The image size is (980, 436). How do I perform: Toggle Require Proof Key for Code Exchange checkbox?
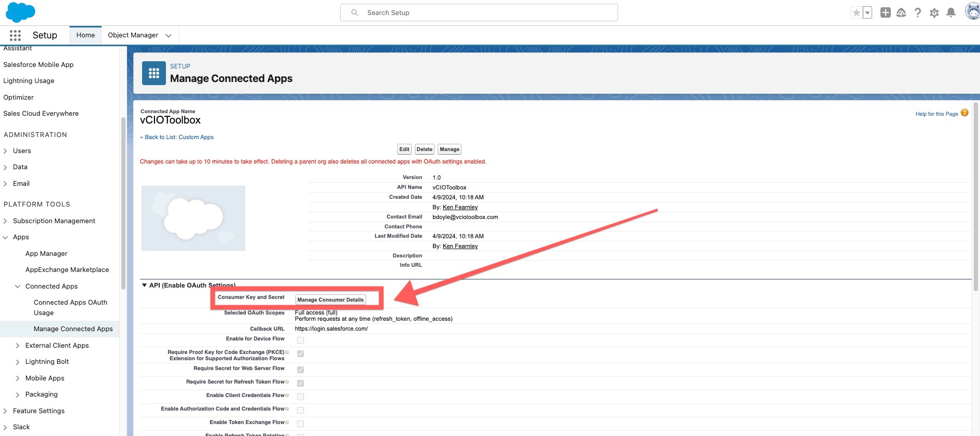pos(300,353)
